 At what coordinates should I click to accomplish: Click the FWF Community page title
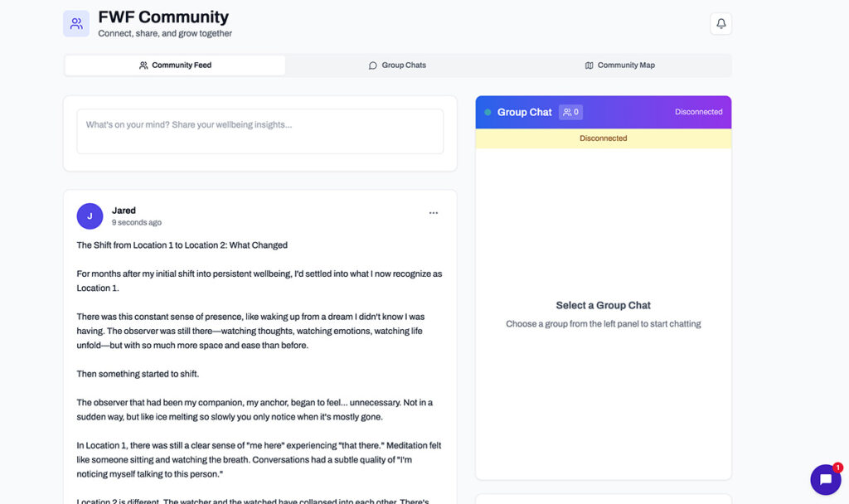point(163,17)
